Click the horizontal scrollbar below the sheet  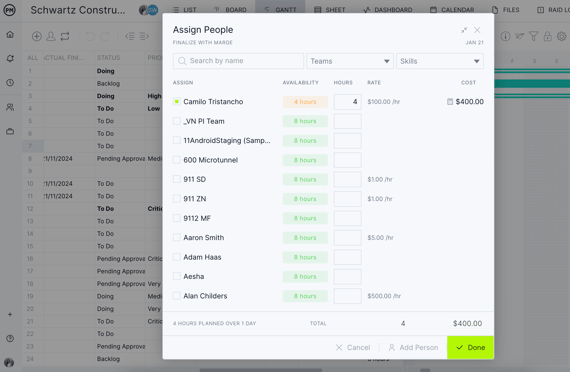(x=261, y=370)
